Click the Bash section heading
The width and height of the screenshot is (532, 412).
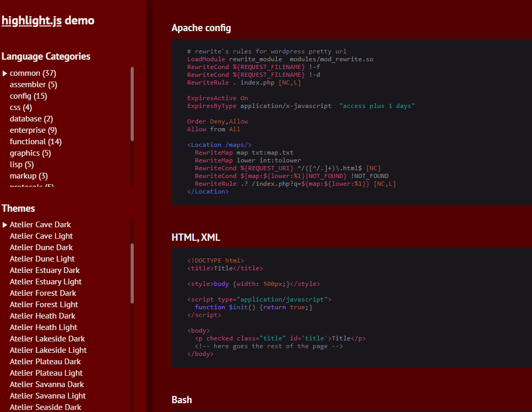182,400
